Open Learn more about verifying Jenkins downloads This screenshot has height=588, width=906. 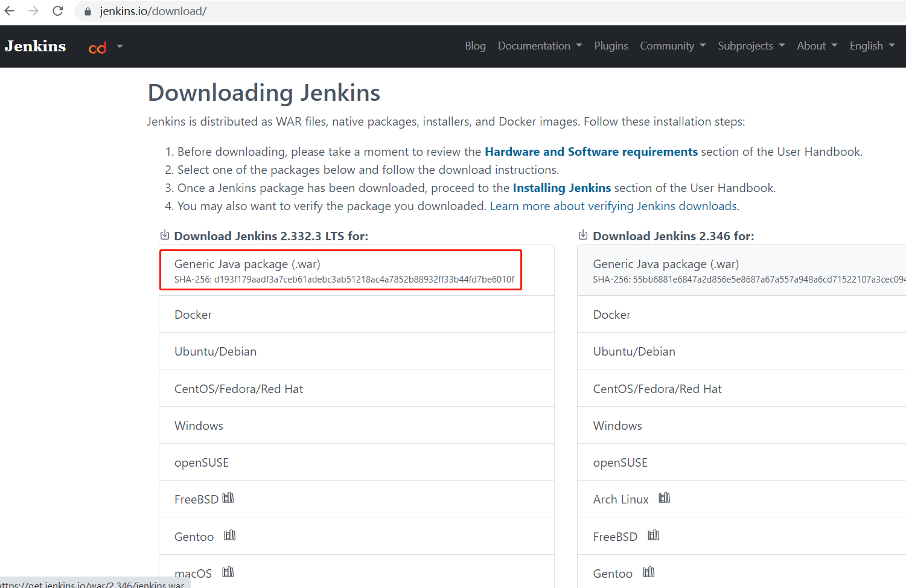click(x=613, y=206)
